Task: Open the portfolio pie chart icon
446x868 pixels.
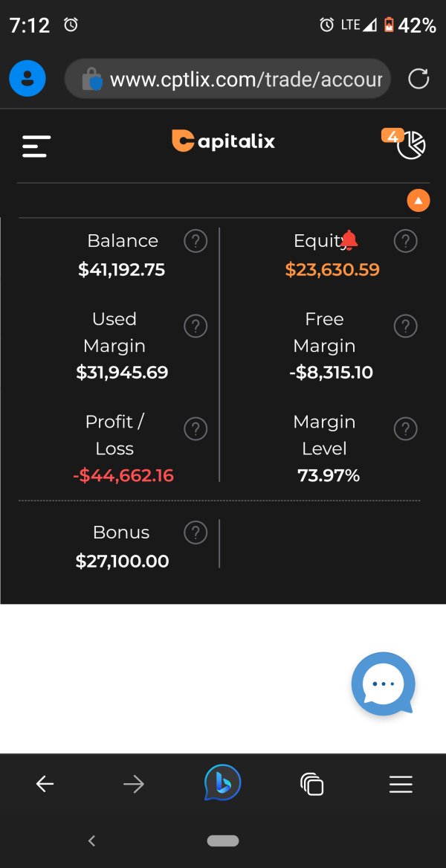Action: [x=410, y=145]
